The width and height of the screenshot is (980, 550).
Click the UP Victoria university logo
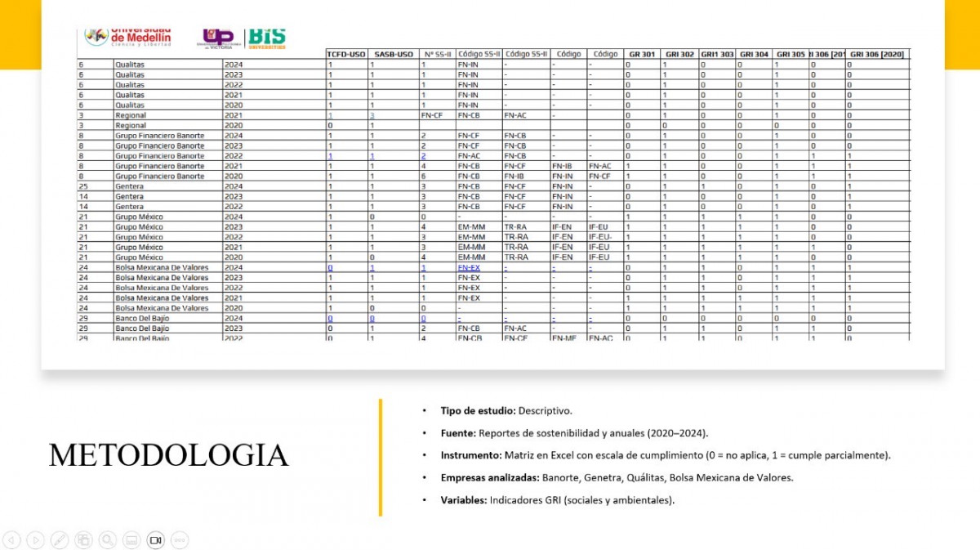pos(219,38)
